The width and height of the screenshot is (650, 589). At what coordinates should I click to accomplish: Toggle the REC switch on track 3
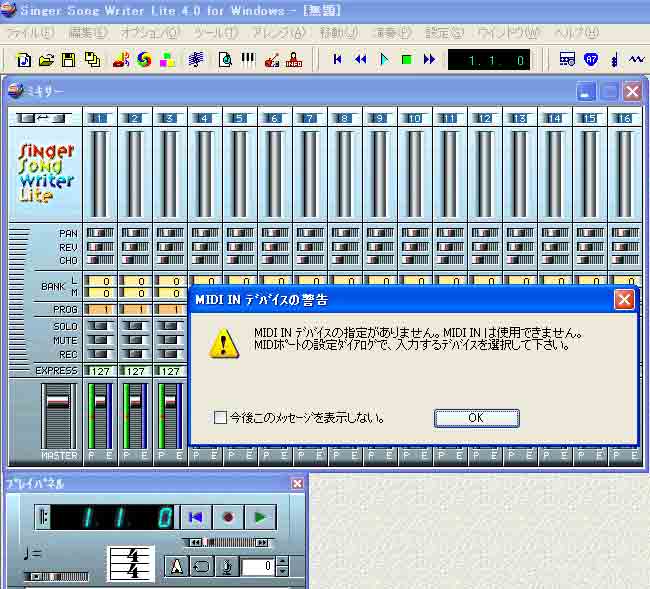[169, 353]
